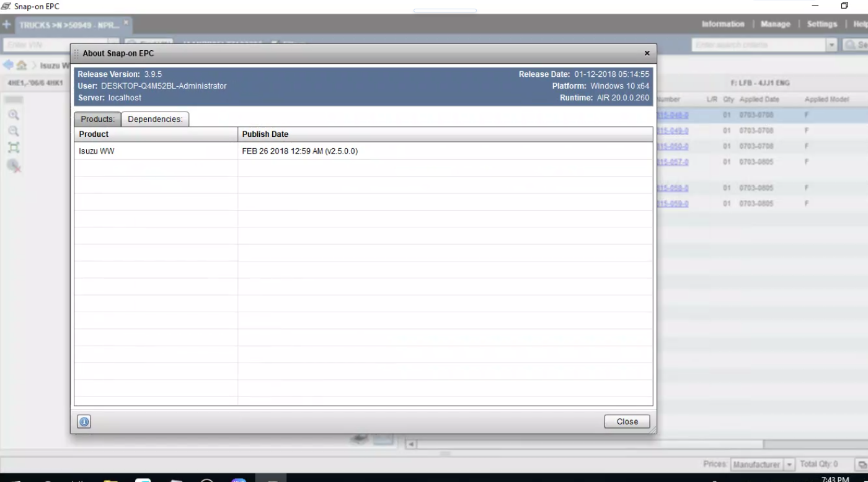
Task: Select the Products tab
Action: click(x=97, y=119)
